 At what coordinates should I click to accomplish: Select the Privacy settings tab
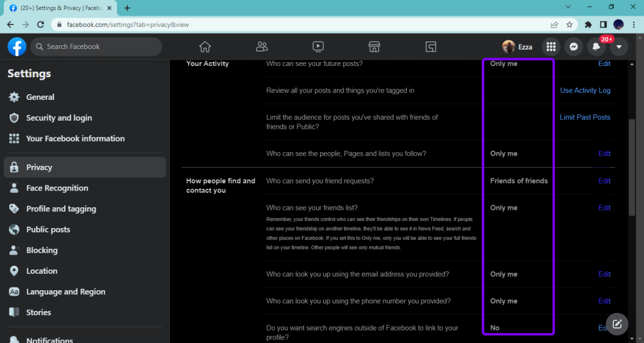click(85, 167)
